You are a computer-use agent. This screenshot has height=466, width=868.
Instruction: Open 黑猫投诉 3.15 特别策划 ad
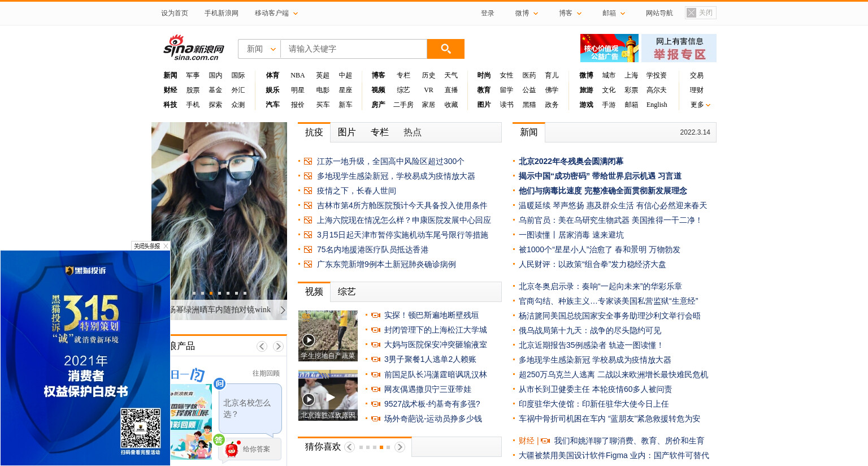pos(85,358)
